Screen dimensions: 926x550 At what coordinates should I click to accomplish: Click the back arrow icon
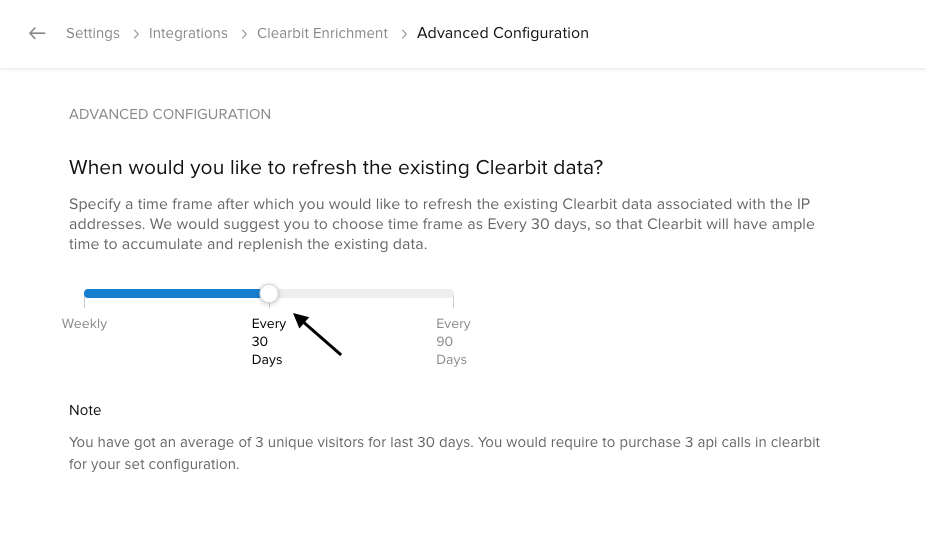click(x=37, y=33)
